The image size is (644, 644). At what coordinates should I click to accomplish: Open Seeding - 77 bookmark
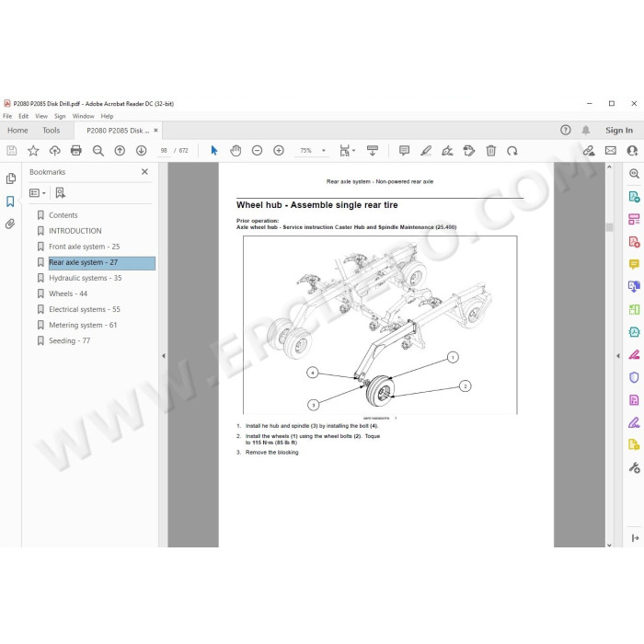(69, 340)
